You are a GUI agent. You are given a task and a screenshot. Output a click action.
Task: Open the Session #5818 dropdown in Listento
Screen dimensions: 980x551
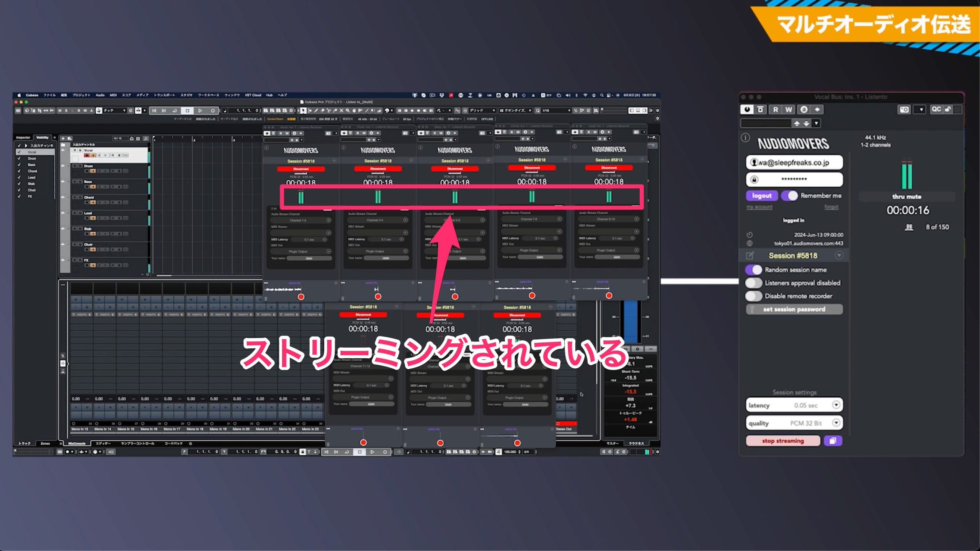coord(839,255)
